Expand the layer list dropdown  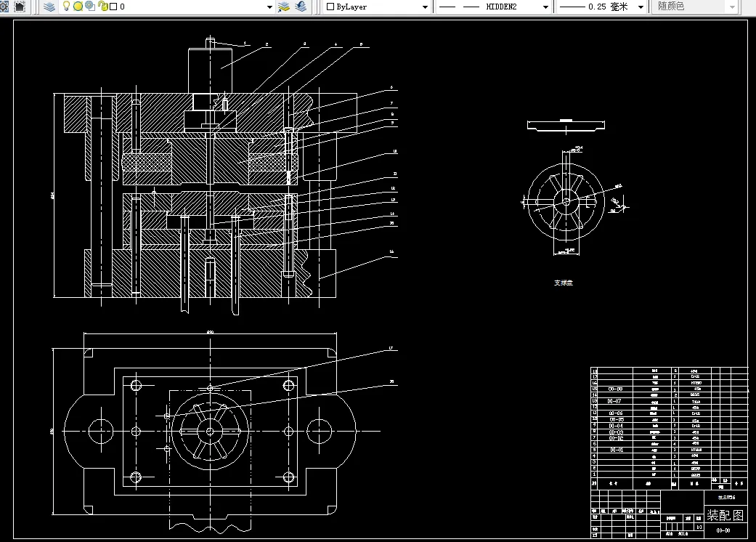pos(269,7)
